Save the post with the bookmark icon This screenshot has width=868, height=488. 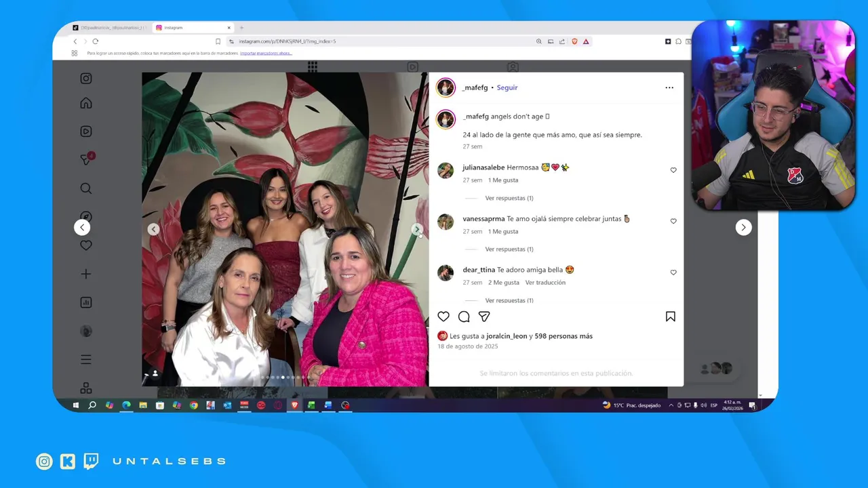click(x=671, y=317)
